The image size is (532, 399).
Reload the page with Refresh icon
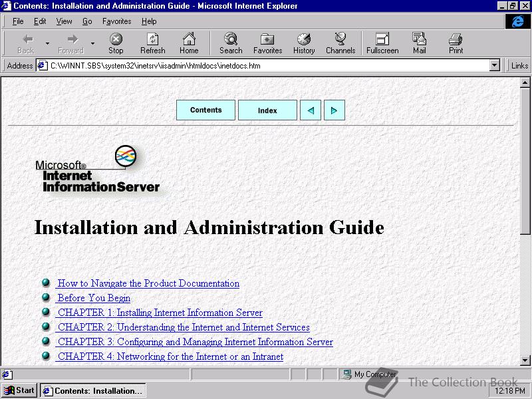[x=153, y=39]
